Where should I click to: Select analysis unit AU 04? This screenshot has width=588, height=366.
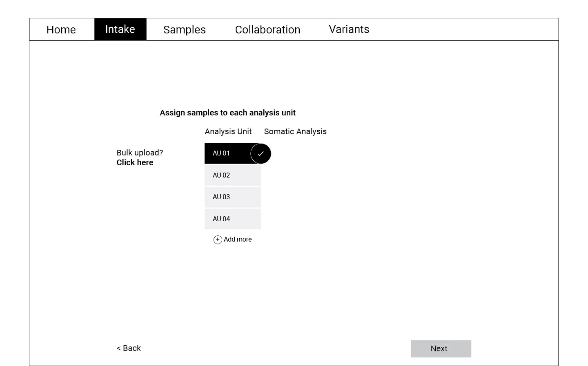point(232,219)
